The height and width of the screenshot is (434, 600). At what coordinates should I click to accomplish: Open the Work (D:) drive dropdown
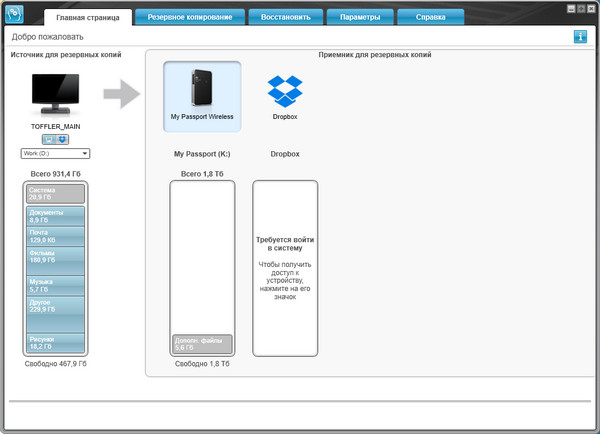click(x=56, y=153)
